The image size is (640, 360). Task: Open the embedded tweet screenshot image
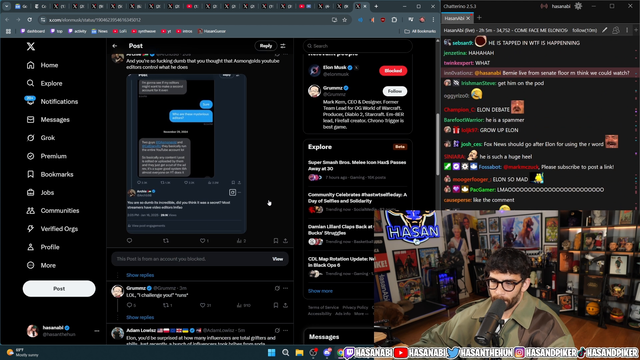coord(187,153)
